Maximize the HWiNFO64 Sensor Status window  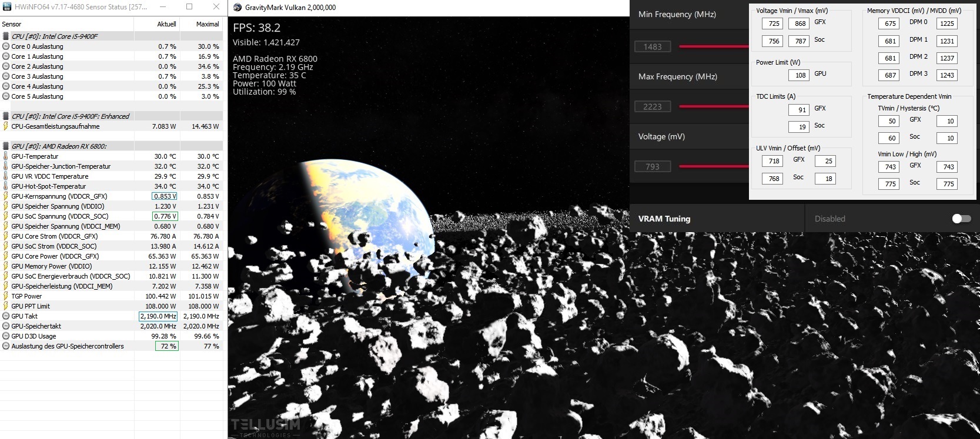(189, 6)
